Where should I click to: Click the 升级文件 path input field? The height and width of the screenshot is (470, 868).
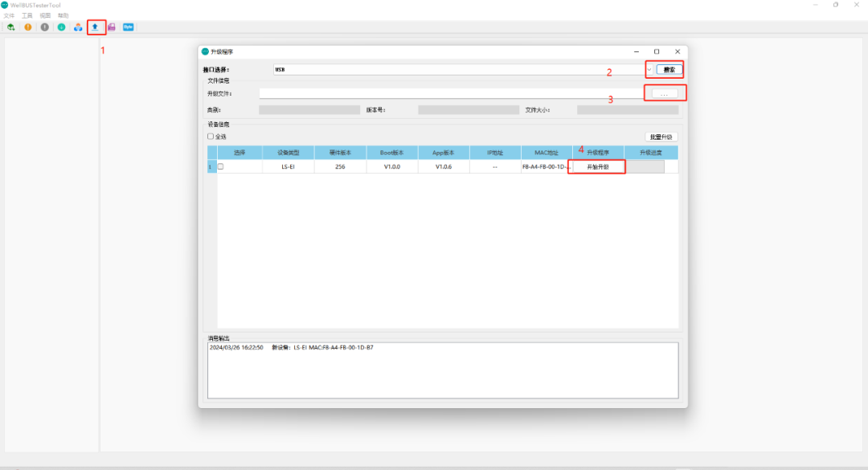[451, 94]
